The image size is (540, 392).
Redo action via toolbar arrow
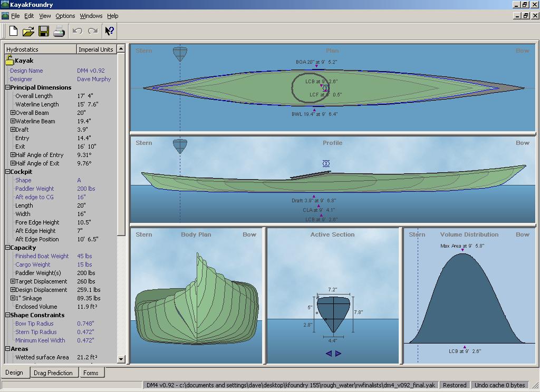click(x=93, y=31)
